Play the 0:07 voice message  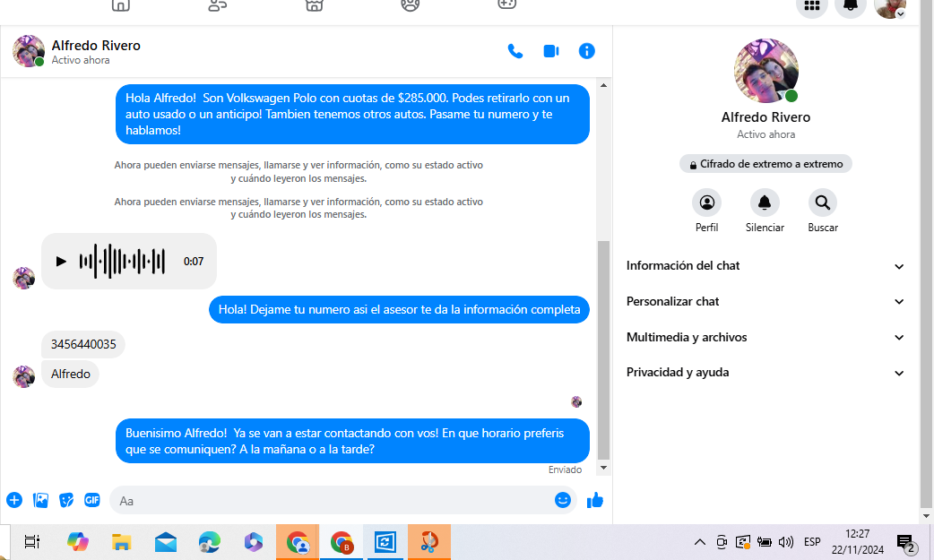(x=61, y=262)
